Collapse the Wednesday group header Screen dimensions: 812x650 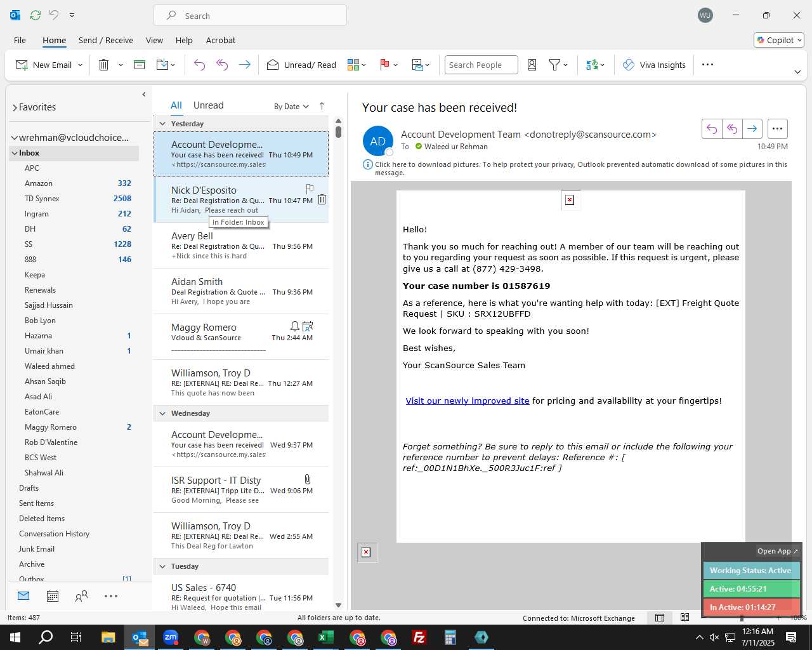[x=163, y=413]
